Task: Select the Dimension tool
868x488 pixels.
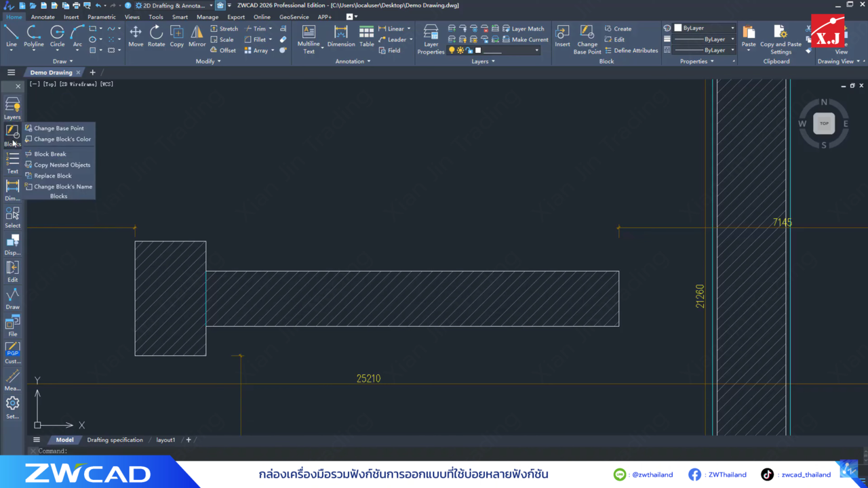Action: [341, 36]
